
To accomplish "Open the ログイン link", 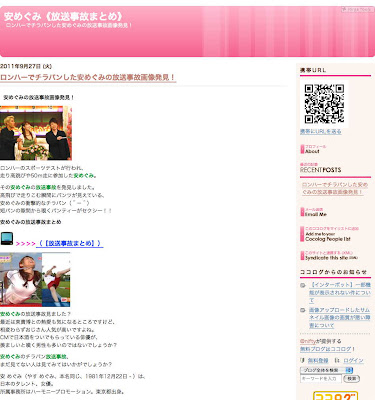I will click(353, 360).
